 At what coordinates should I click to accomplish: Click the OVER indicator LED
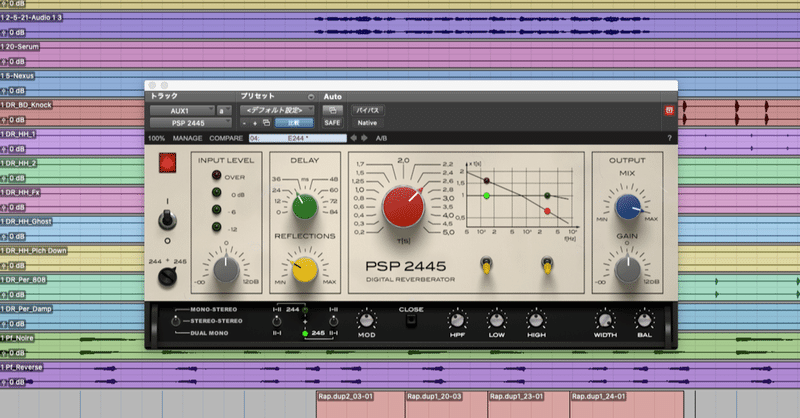(x=216, y=175)
